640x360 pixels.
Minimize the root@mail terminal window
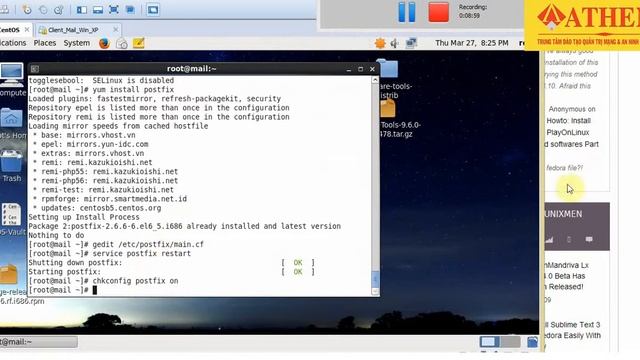[349, 69]
